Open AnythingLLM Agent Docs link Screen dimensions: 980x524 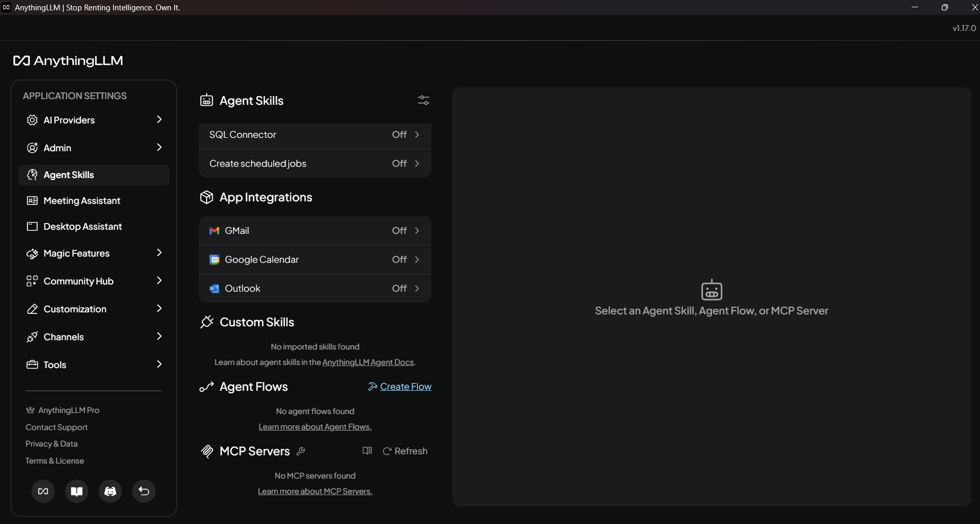(368, 362)
